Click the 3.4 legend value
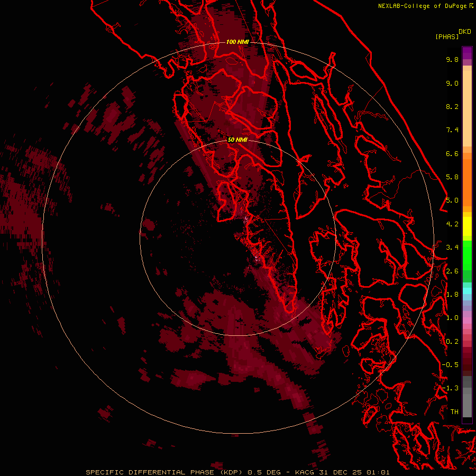476x476 pixels. (x=452, y=248)
